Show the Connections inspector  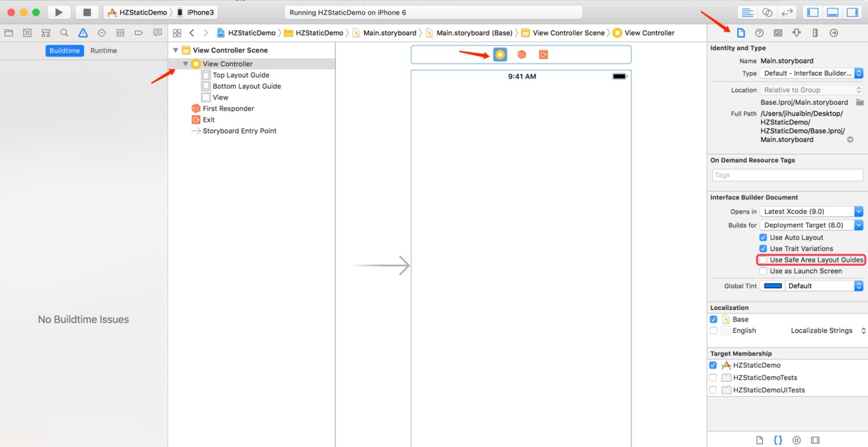[x=834, y=33]
